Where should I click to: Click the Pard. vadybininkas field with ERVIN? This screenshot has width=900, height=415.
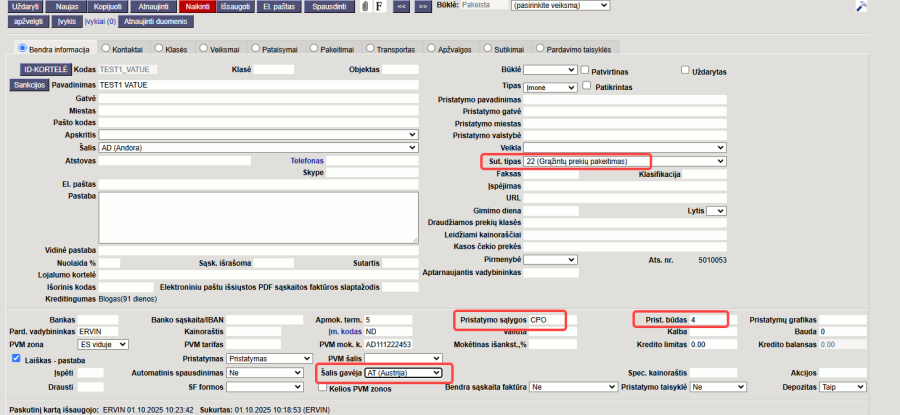98,331
